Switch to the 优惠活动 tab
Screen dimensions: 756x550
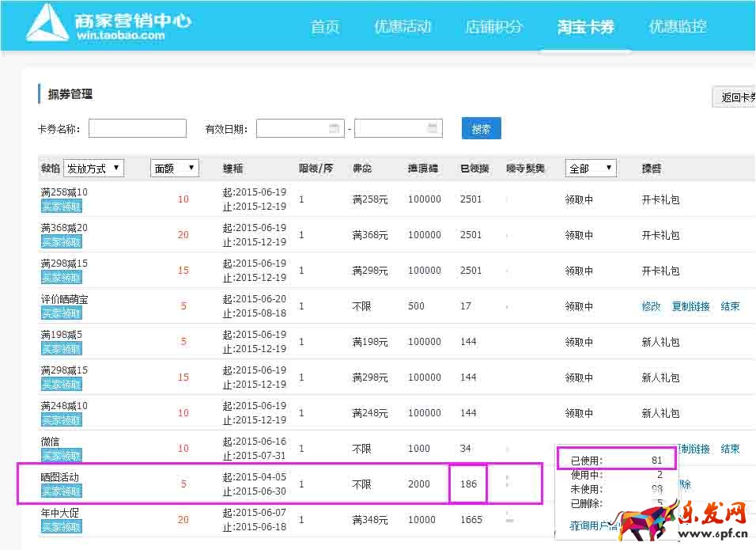point(403,27)
